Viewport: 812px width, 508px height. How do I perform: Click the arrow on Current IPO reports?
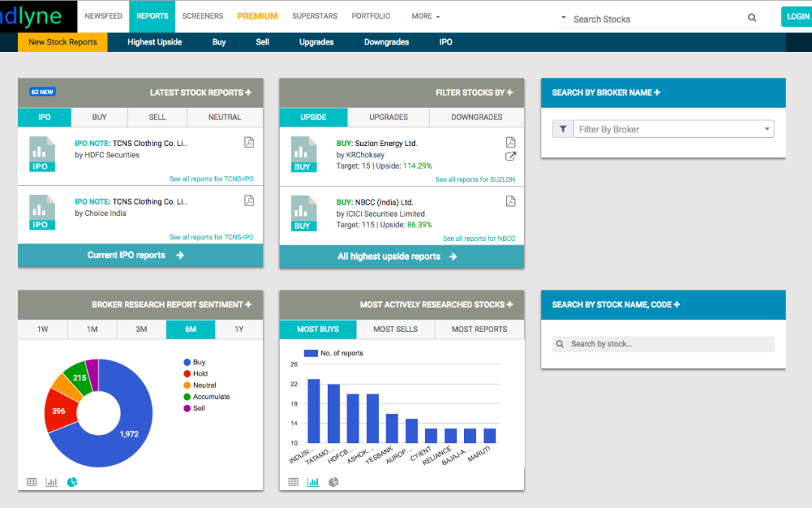pos(180,255)
